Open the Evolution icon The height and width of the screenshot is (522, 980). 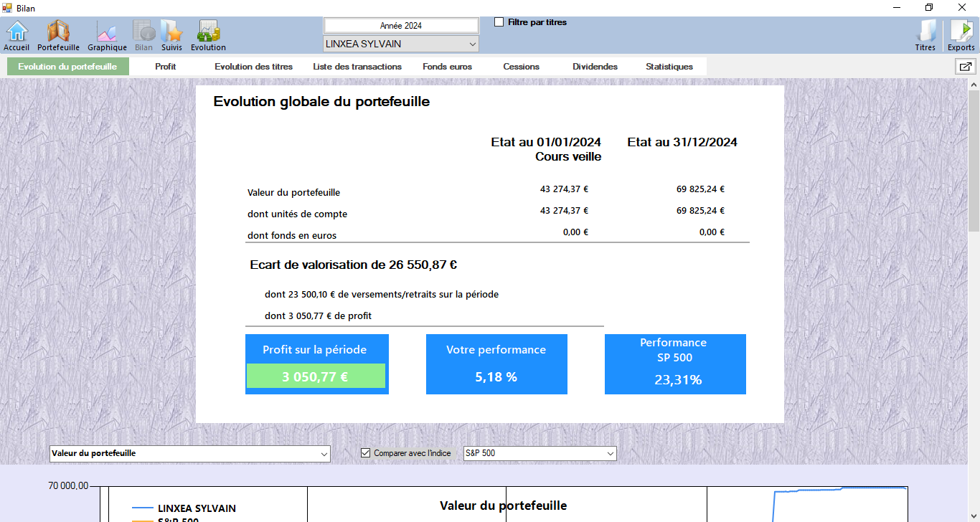pyautogui.click(x=208, y=35)
